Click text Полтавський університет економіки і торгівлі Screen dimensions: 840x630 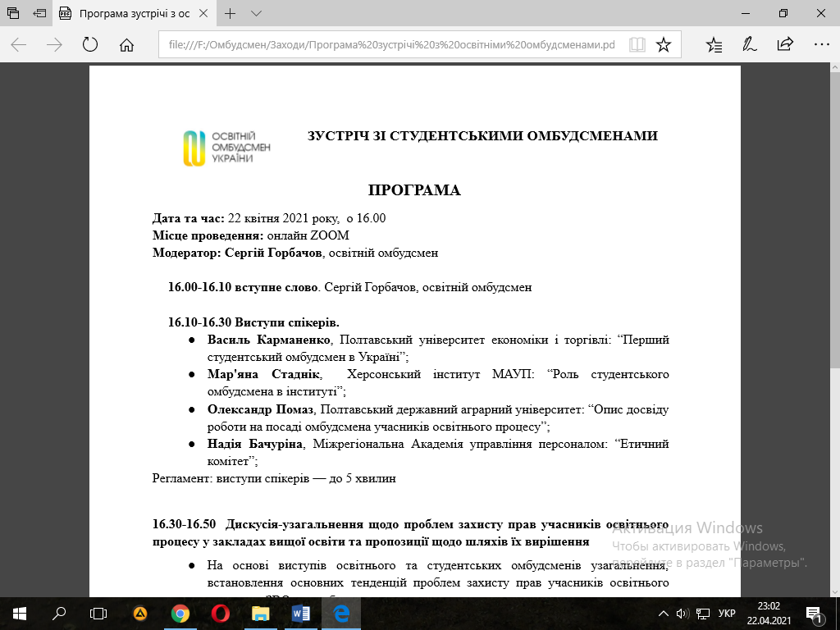pos(475,340)
